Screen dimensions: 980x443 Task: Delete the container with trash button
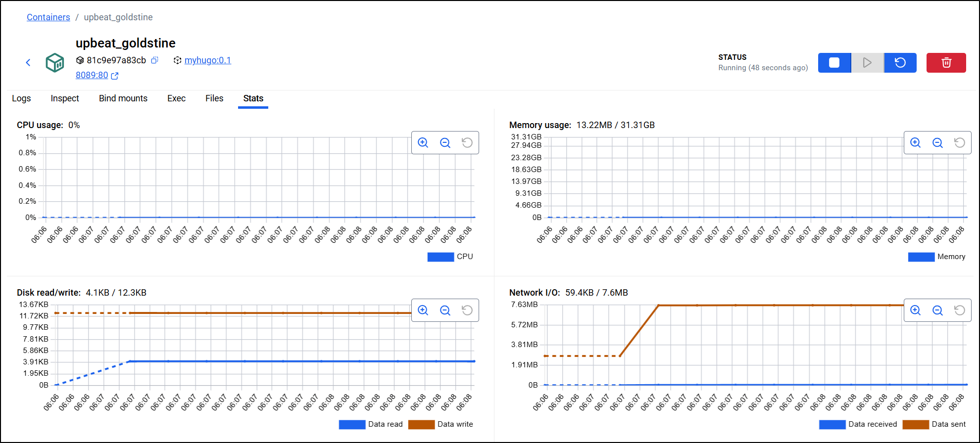point(946,63)
